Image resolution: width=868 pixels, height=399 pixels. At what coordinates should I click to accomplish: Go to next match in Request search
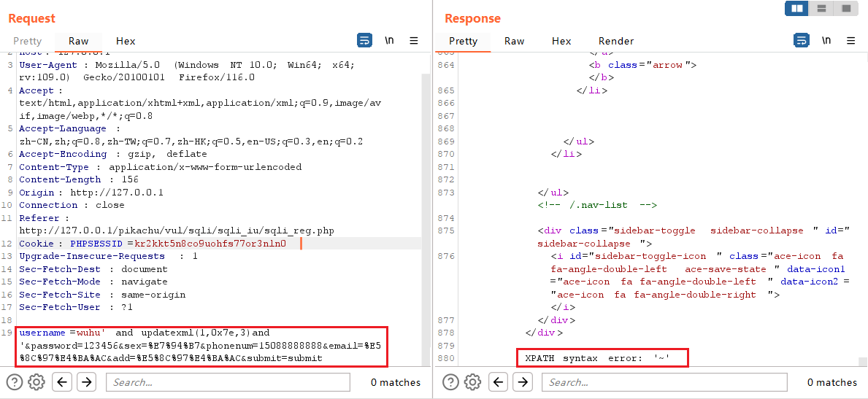pyautogui.click(x=86, y=381)
